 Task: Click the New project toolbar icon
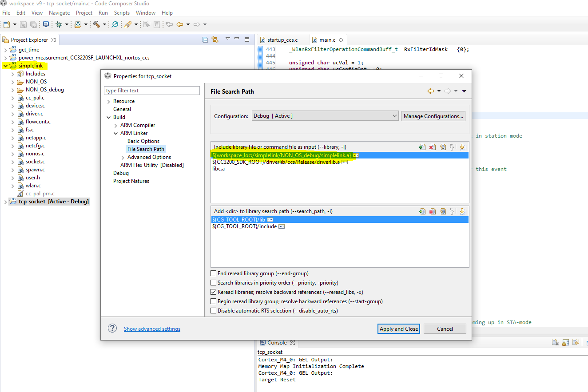coord(6,24)
